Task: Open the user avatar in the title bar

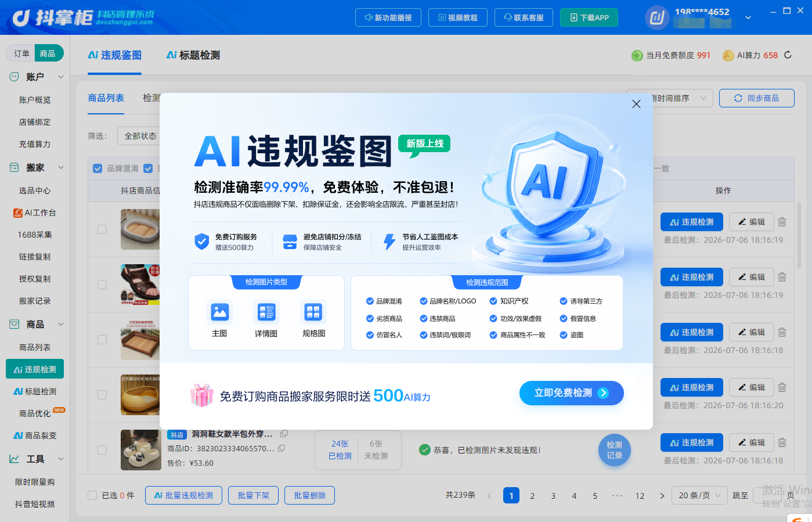Action: pyautogui.click(x=657, y=17)
